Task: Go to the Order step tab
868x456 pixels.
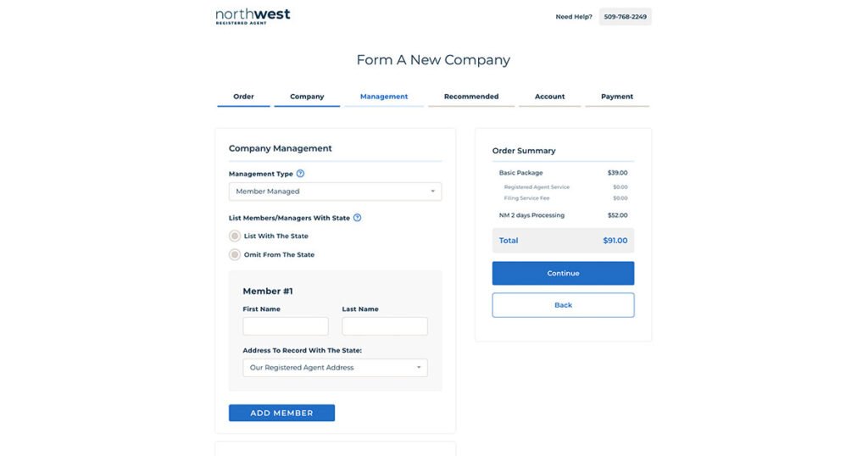Action: point(243,97)
